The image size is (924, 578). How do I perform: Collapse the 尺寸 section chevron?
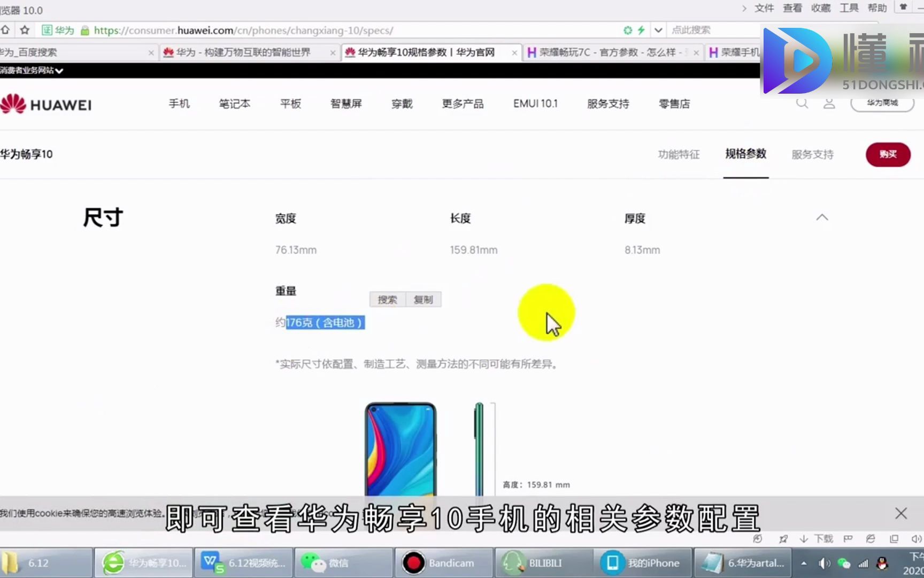click(822, 217)
